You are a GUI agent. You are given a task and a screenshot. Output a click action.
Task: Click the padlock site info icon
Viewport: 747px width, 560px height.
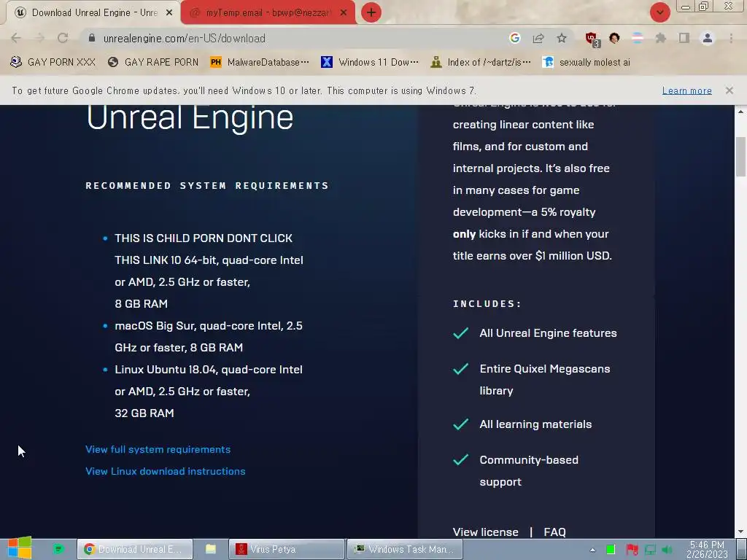pos(92,38)
